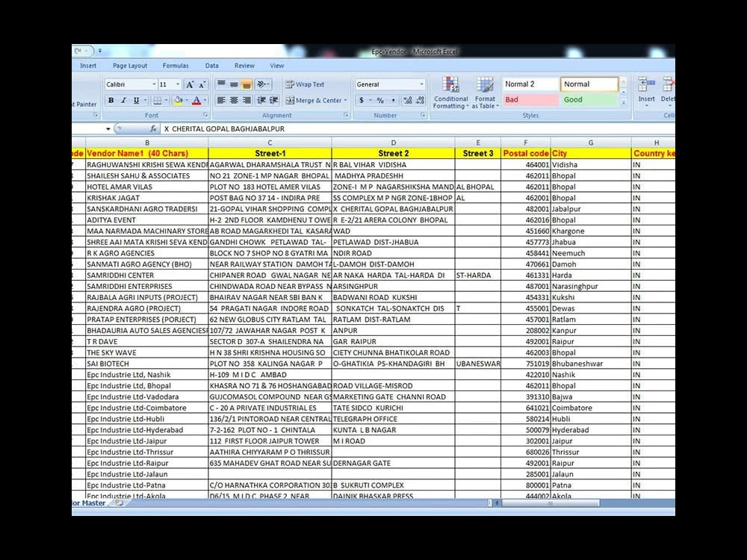Screen dimensions: 747x560
Task: Select the Vendor Master sheet tab
Action: (89, 503)
